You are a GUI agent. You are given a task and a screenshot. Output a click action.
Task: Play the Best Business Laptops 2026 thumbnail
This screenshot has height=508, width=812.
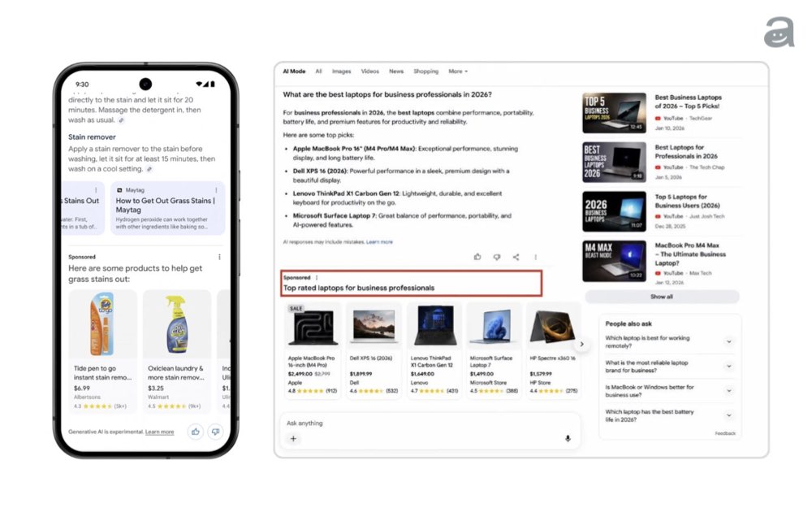tap(614, 163)
